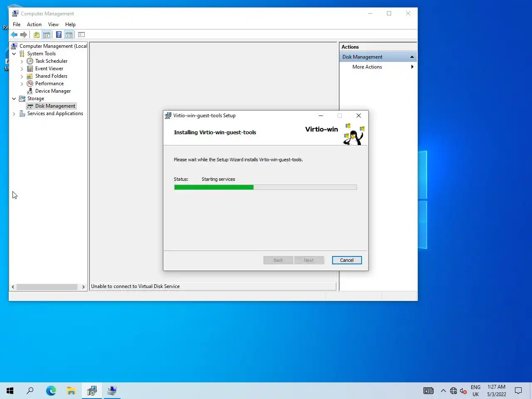Show hidden tray icons chevron

[x=443, y=391]
